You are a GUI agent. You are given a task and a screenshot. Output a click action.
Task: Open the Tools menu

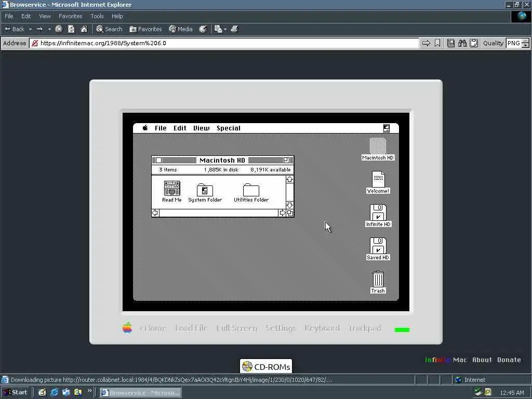pyautogui.click(x=97, y=16)
